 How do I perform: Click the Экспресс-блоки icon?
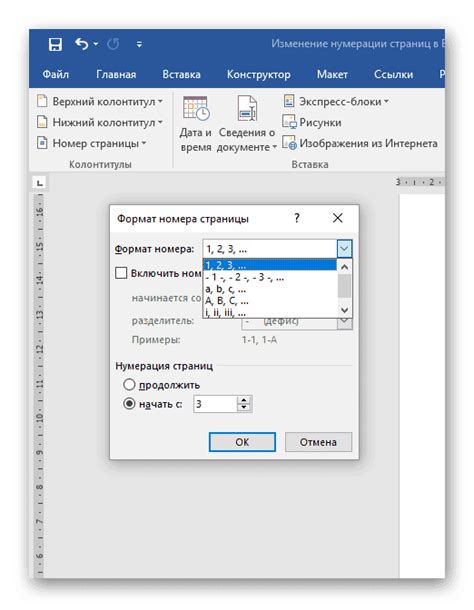click(x=289, y=101)
